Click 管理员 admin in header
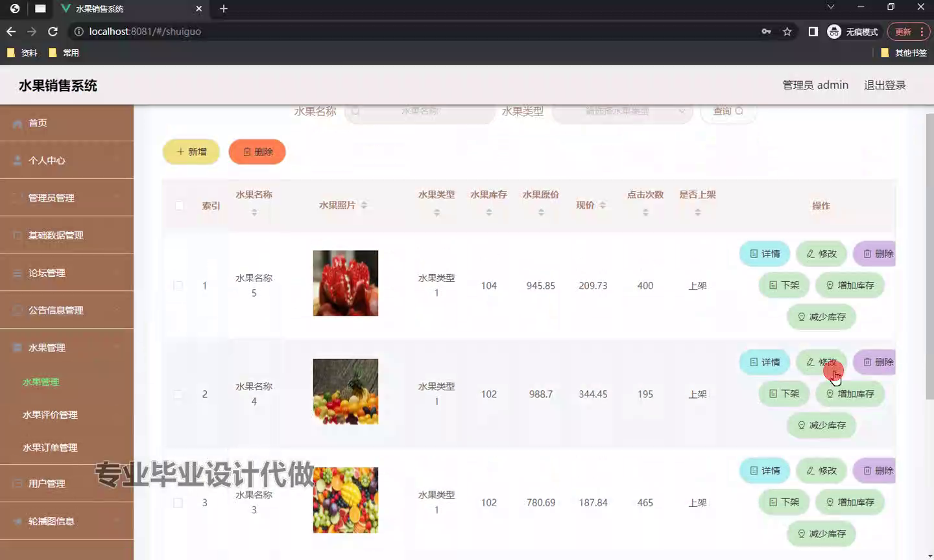This screenshot has width=934, height=560. [815, 85]
